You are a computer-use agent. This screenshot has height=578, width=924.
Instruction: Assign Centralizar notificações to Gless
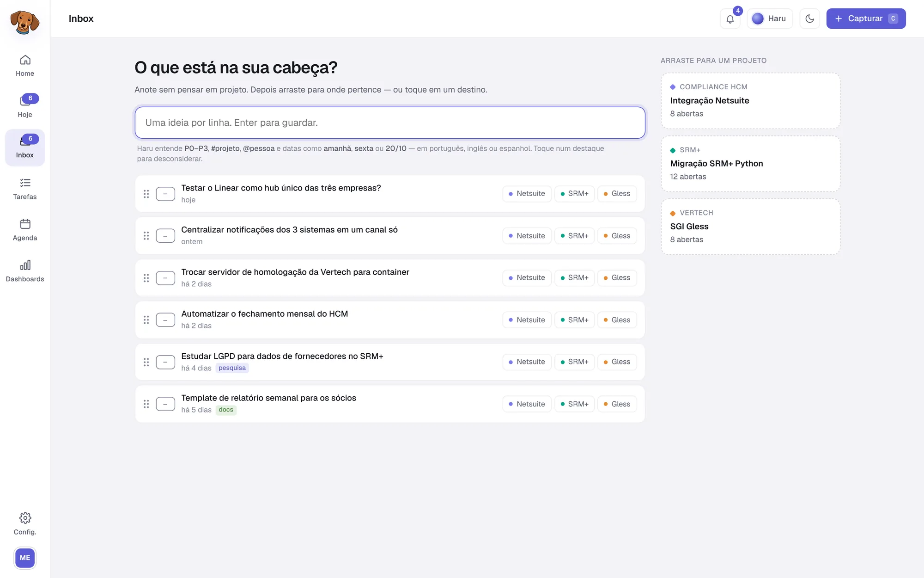(617, 236)
